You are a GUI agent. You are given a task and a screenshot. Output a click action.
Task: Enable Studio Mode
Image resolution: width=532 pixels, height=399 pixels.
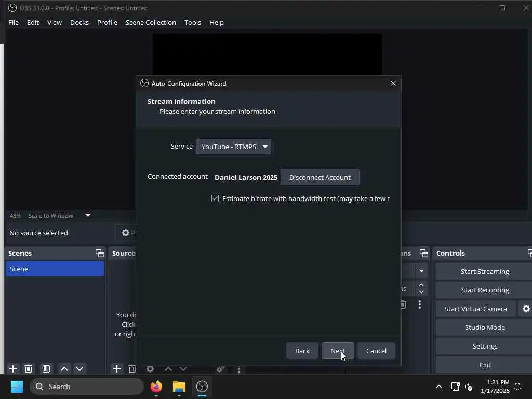coord(485,327)
